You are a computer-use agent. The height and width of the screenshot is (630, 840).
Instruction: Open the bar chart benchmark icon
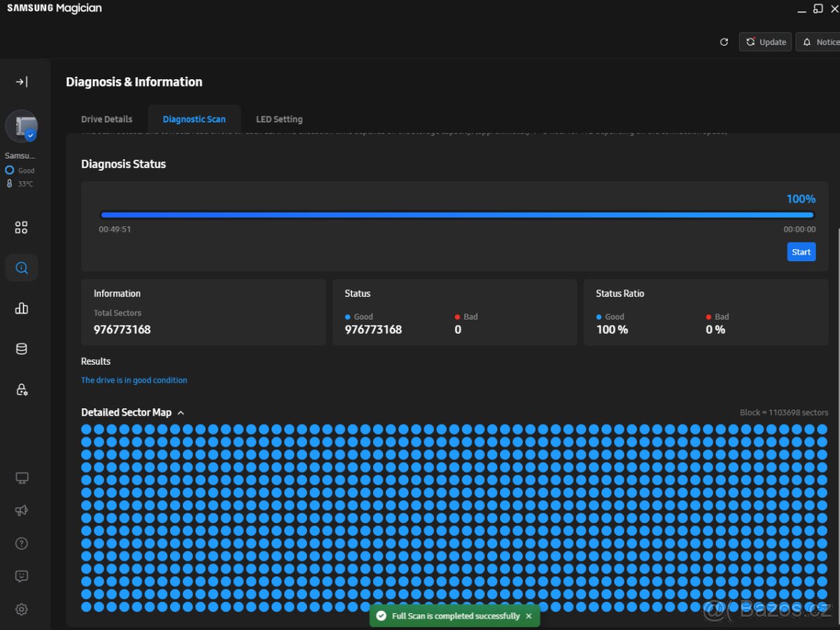click(22, 308)
